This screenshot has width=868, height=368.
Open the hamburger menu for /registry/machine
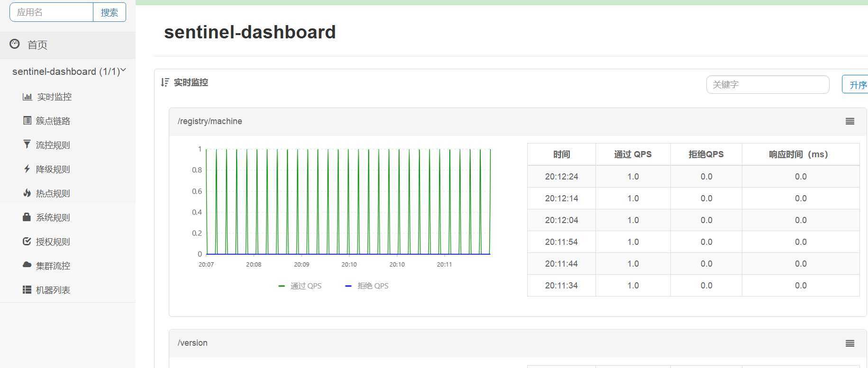(x=850, y=121)
